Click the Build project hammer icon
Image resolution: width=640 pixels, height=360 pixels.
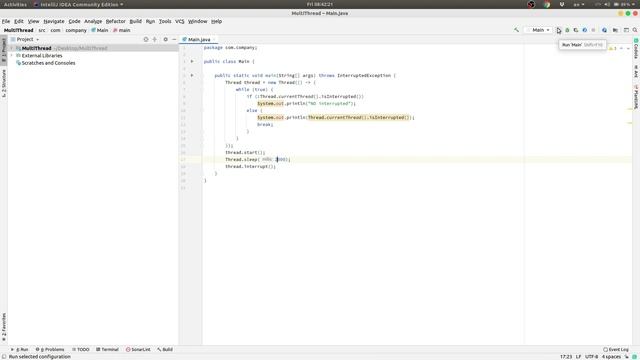click(x=516, y=30)
